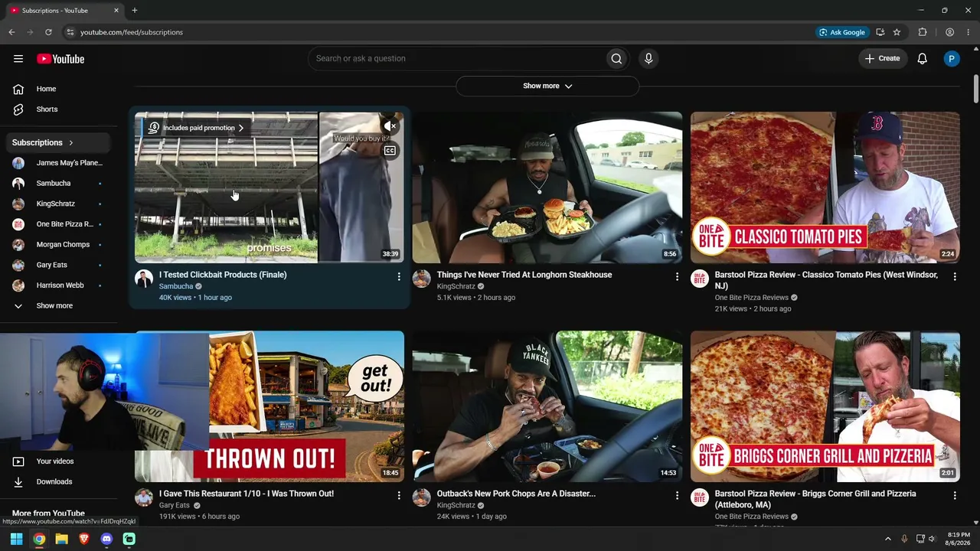Bookmark this page with the star
Screen dimensions: 980x551
tap(897, 32)
